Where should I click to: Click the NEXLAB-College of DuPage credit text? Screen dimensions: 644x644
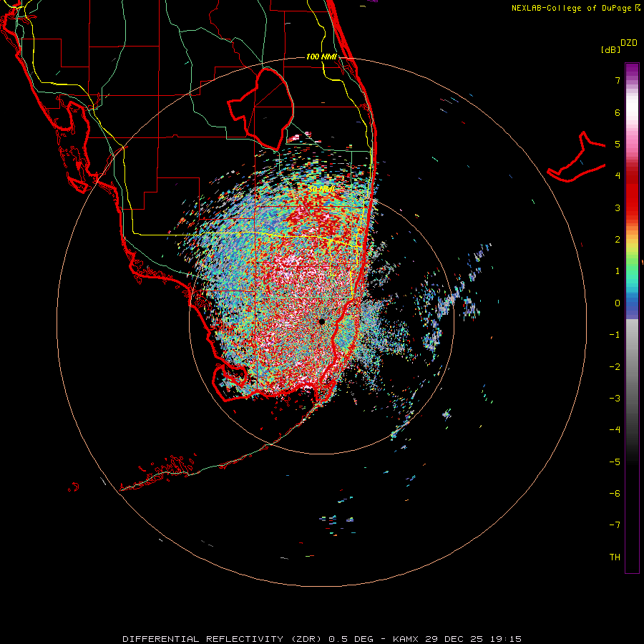pyautogui.click(x=575, y=8)
